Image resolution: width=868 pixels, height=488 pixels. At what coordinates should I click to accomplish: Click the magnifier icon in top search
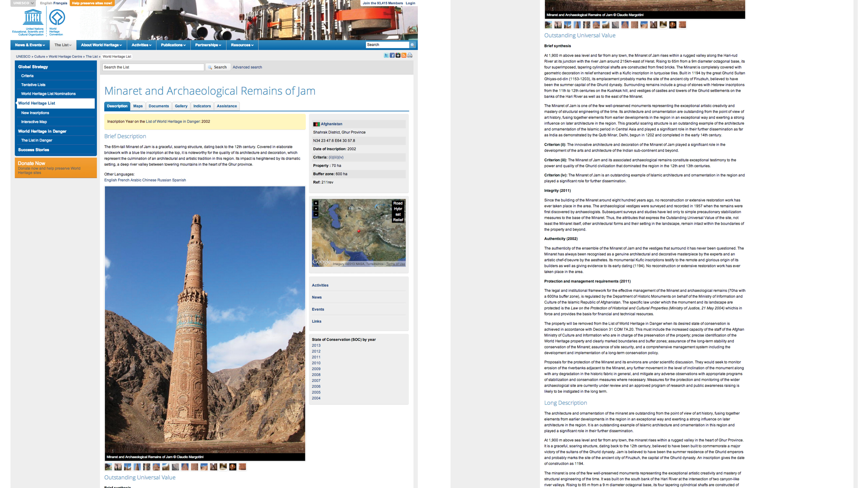(x=412, y=45)
